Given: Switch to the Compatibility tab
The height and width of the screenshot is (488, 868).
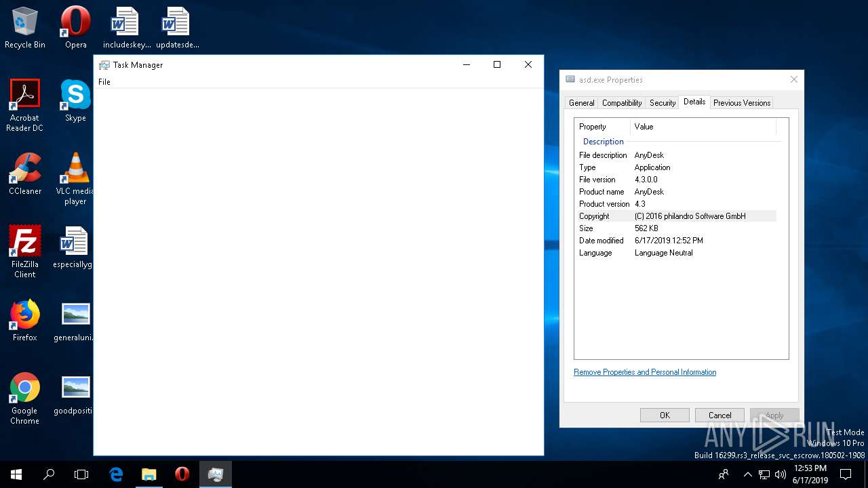Looking at the screenshot, I should [622, 103].
